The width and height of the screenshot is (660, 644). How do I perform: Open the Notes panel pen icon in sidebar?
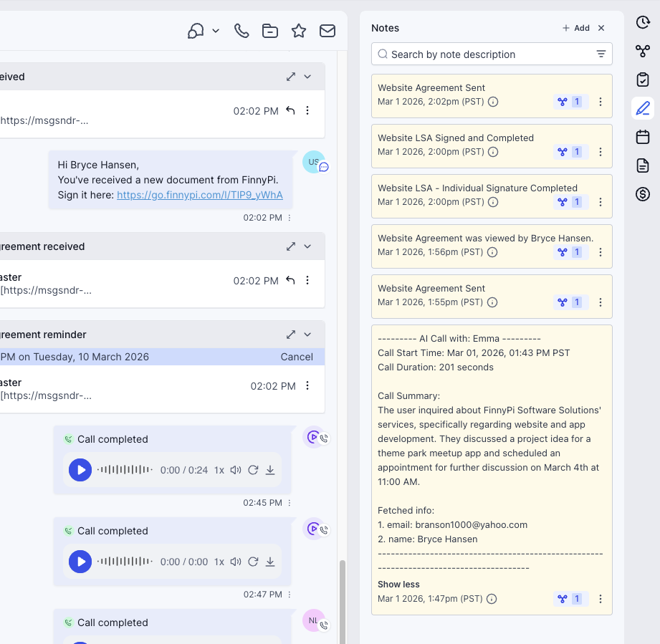click(643, 108)
